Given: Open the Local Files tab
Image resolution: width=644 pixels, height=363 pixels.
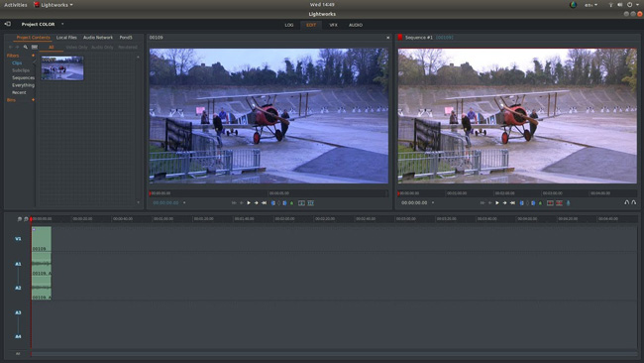Looking at the screenshot, I should 66,38.
